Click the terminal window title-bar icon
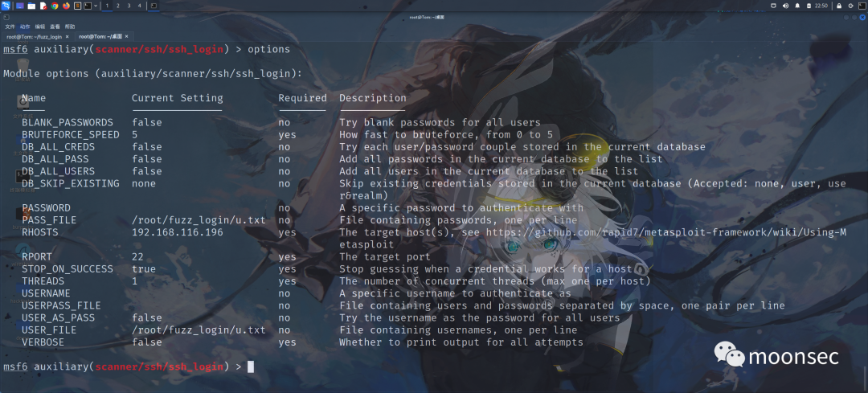This screenshot has width=868, height=393. click(x=6, y=17)
